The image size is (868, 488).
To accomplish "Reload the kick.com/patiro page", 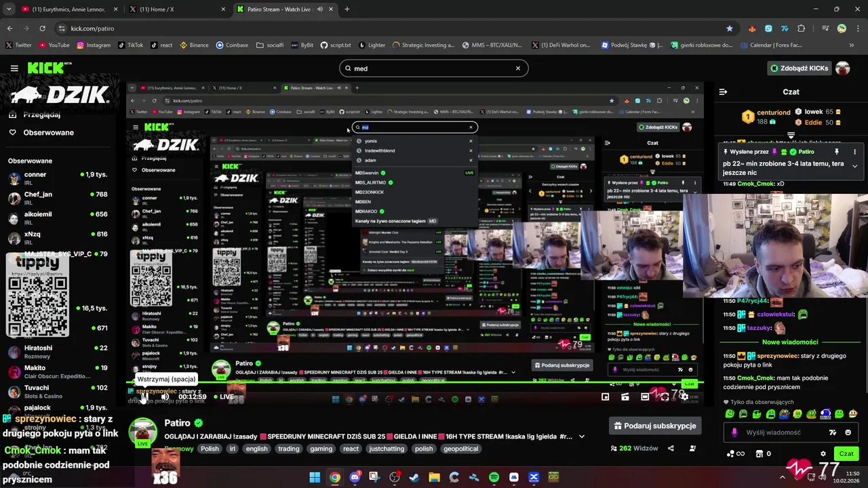I will tap(42, 28).
